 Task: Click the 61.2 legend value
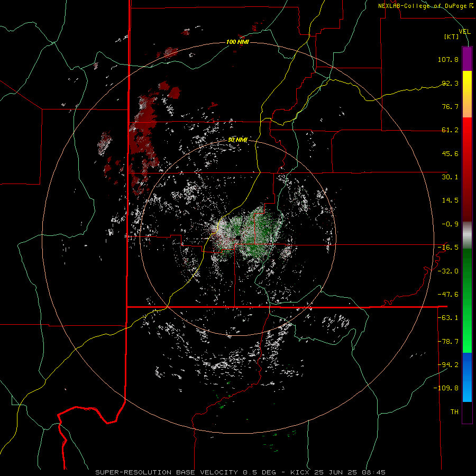[450, 130]
